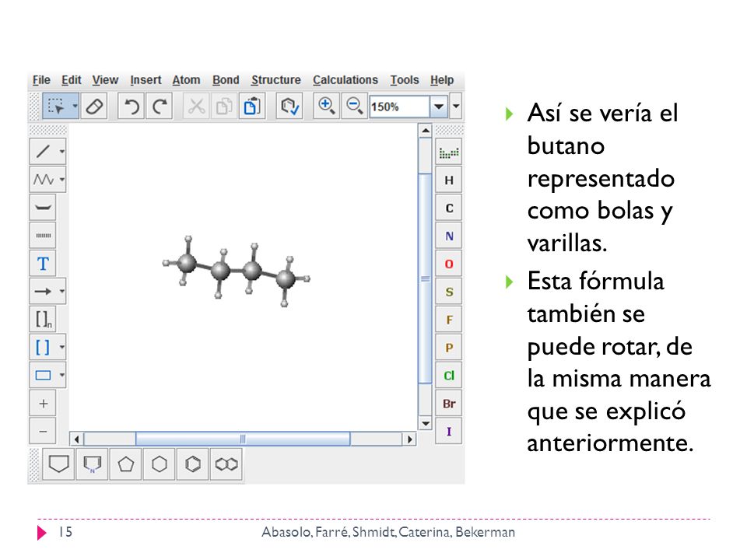Viewport: 747px width, 560px height.
Task: Select the Chlorine atom button
Action: tap(449, 376)
